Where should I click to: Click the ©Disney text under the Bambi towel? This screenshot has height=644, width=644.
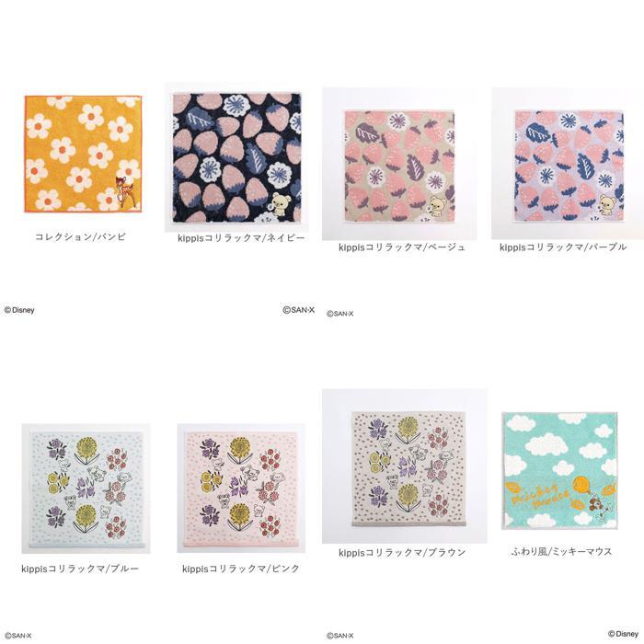point(19,311)
